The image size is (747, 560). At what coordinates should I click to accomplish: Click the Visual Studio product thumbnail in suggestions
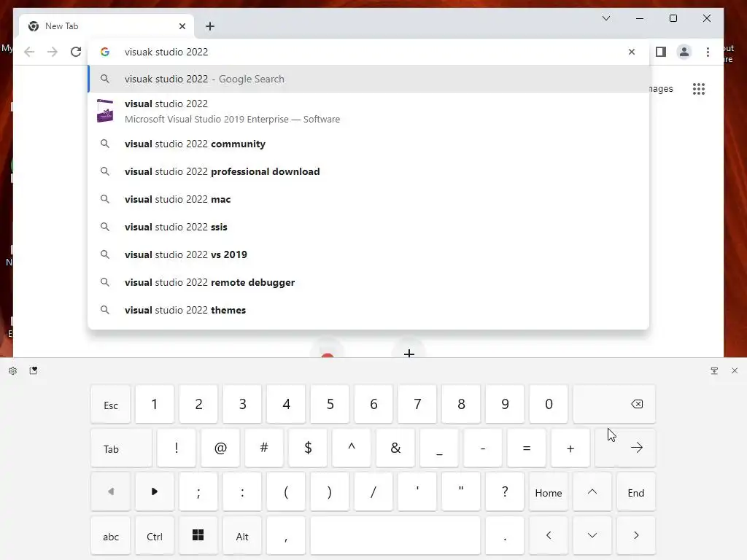coord(105,111)
